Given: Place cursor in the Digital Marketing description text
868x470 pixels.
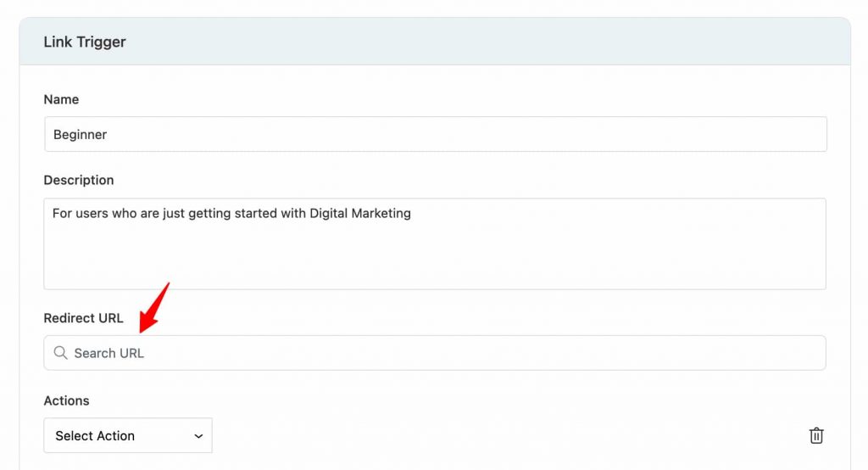Looking at the screenshot, I should (x=359, y=214).
